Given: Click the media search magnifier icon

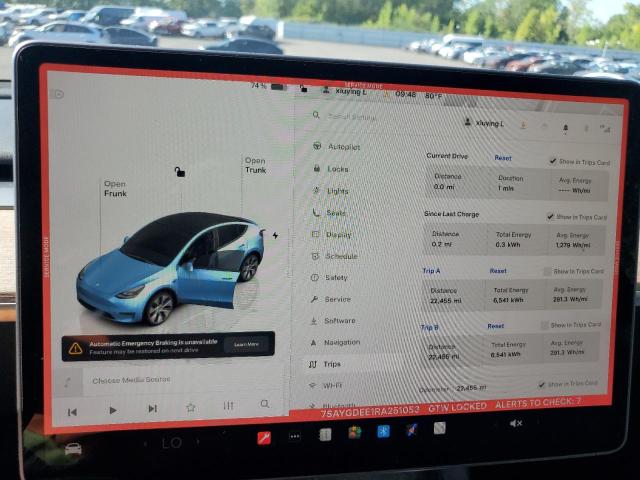Looking at the screenshot, I should point(265,404).
